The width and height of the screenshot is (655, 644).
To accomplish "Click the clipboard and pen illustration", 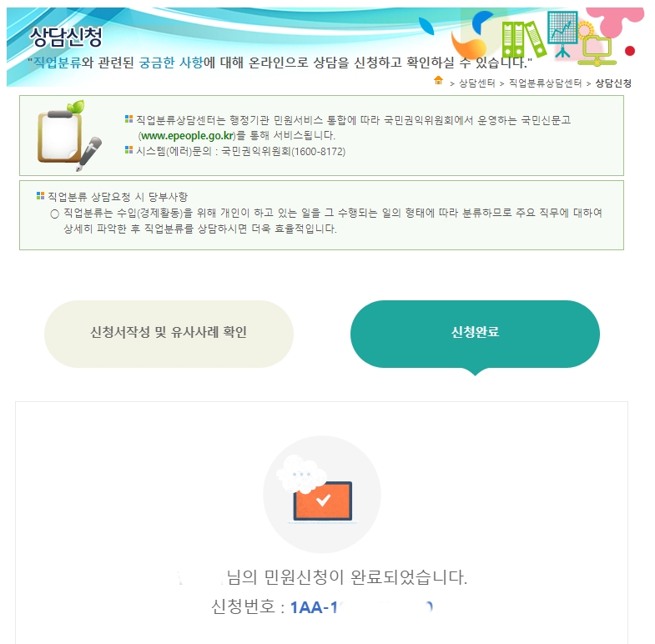I will coord(69,136).
